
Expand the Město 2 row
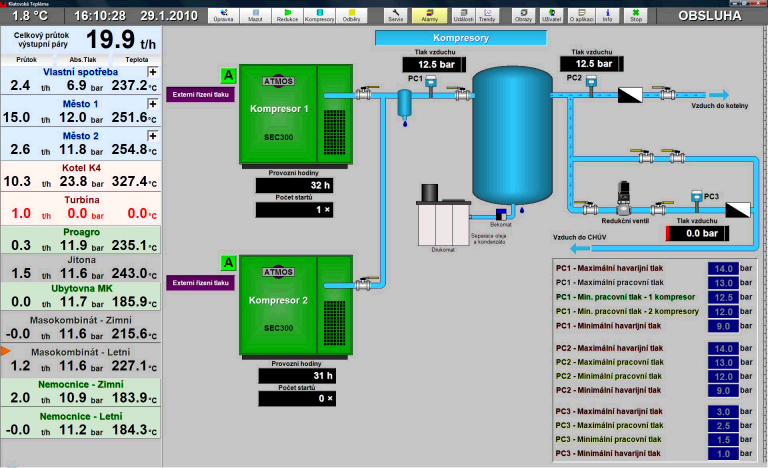(153, 135)
